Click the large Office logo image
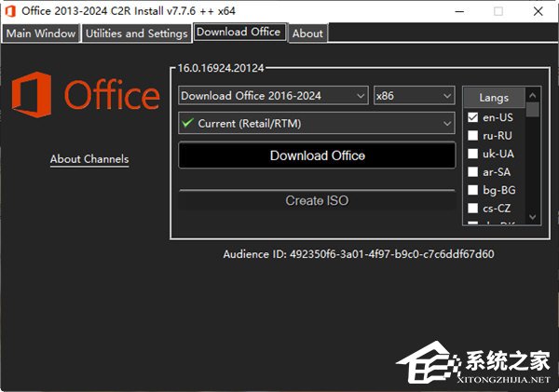This screenshot has width=559, height=392. [86, 94]
